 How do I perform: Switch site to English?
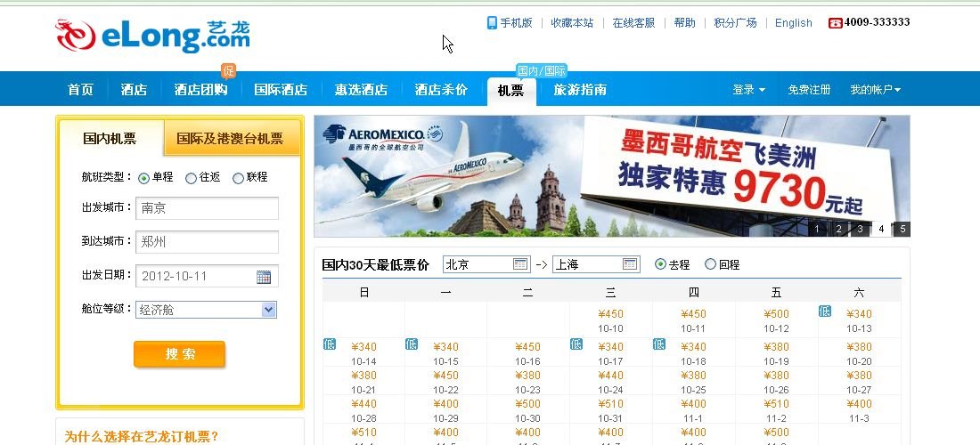click(794, 23)
